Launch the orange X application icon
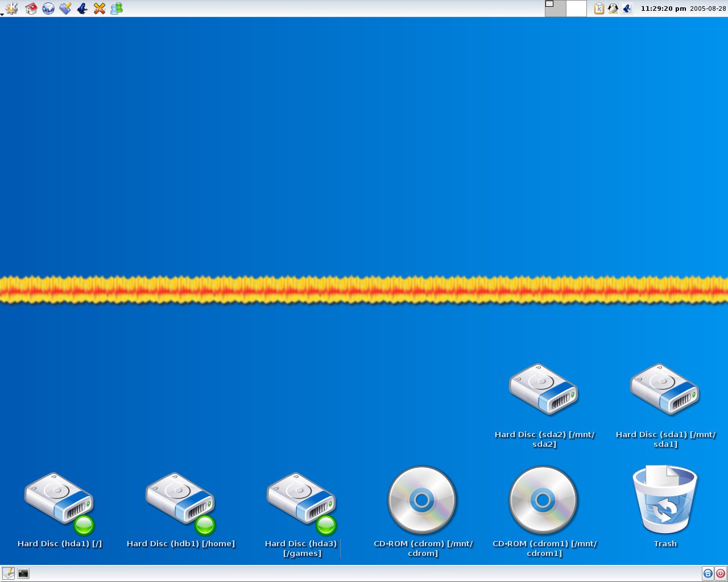 tap(100, 9)
